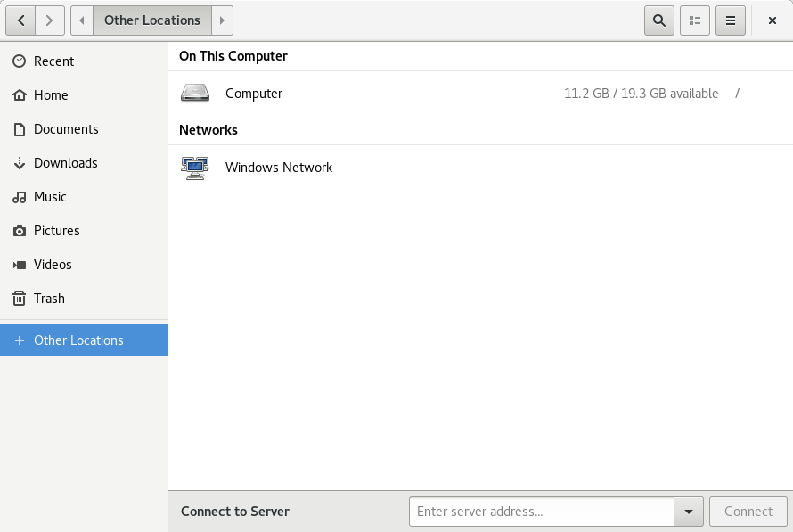Viewport: 793px width, 532px height.
Task: Click the Recent clock icon in sidebar
Action: pyautogui.click(x=20, y=61)
